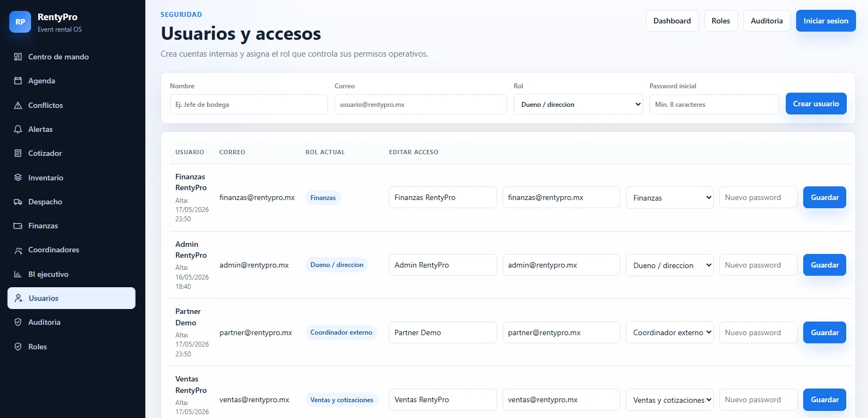Click the Inventario layers icon
Screen dimensions: 868x418
(18, 178)
